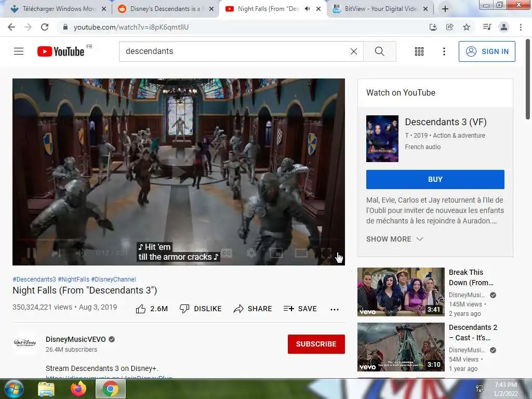532x399 pixels.
Task: Go to the YouTube home logo
Action: (61, 51)
